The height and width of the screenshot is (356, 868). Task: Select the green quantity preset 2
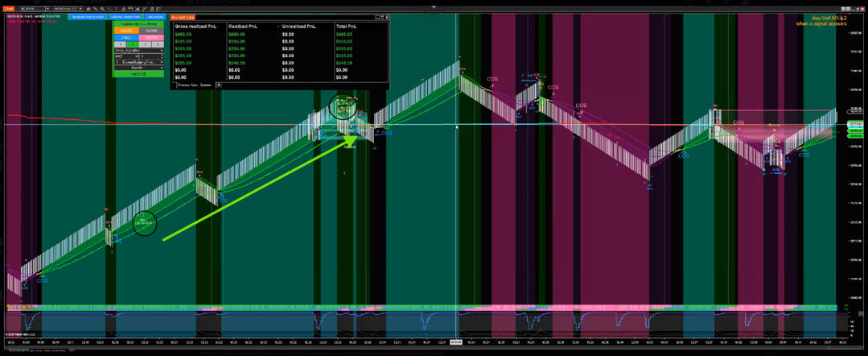point(133,44)
